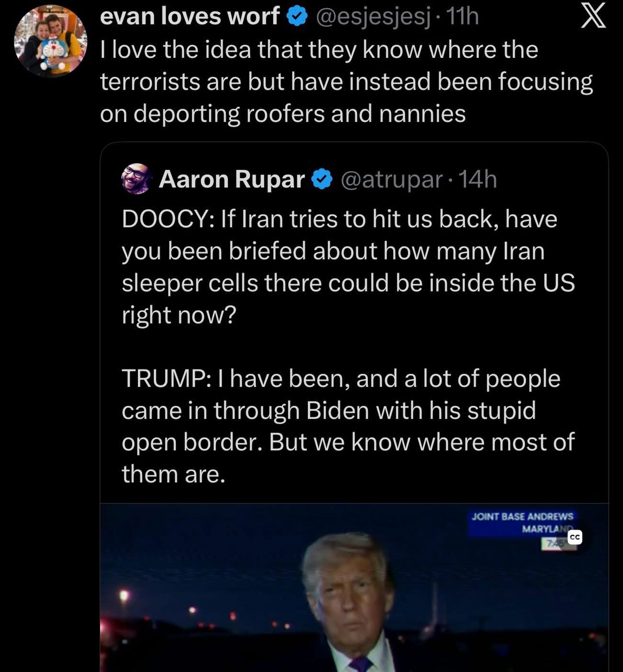Click the blank area below the avatar
The height and width of the screenshot is (672, 623).
[x=51, y=335]
